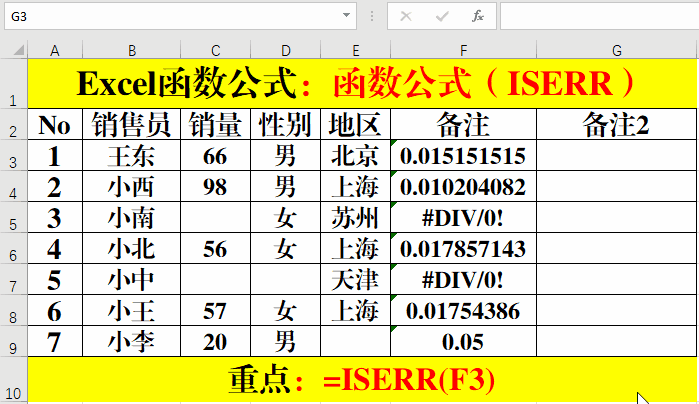Click header cell '销售员'
Screen dimensions: 699x404
132,124
